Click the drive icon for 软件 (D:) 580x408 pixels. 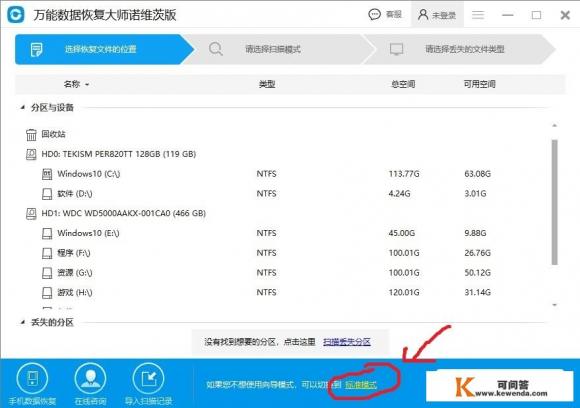pyautogui.click(x=47, y=193)
